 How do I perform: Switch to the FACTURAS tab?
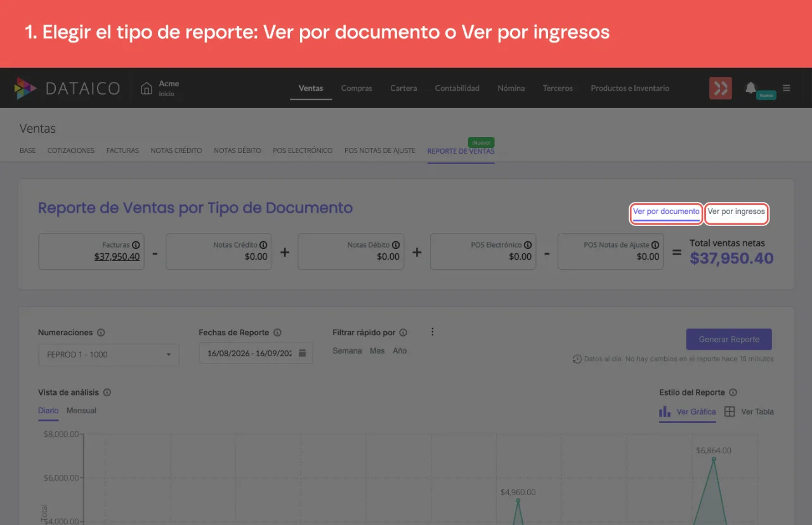(122, 150)
